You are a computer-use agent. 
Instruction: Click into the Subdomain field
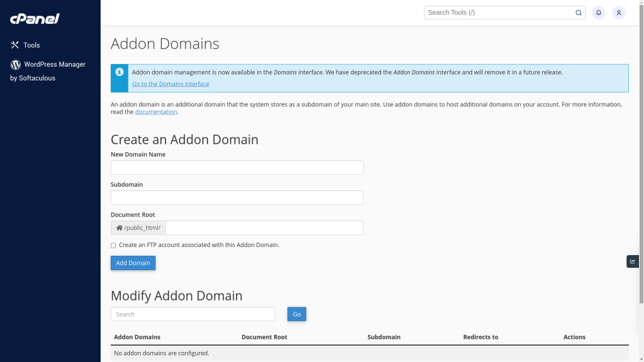[x=237, y=197]
